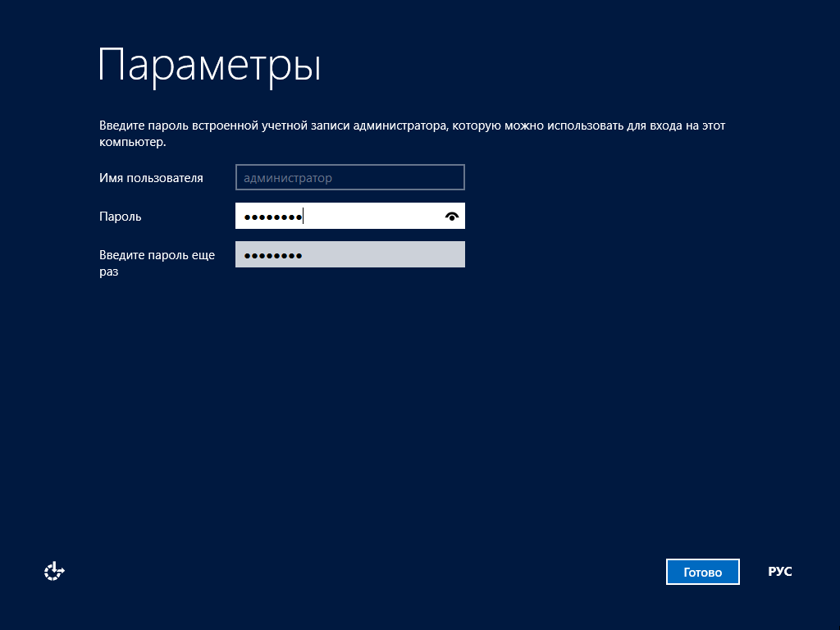Reveal password with the eye icon
This screenshot has height=630, width=840.
click(x=451, y=217)
